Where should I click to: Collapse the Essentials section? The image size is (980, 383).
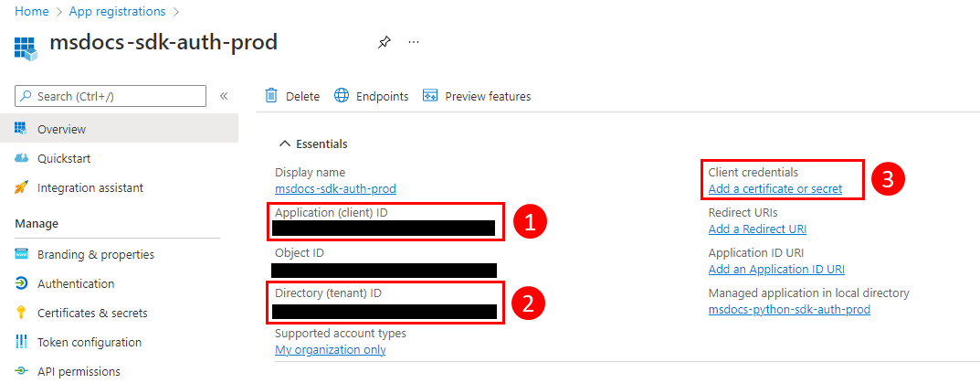[x=313, y=144]
